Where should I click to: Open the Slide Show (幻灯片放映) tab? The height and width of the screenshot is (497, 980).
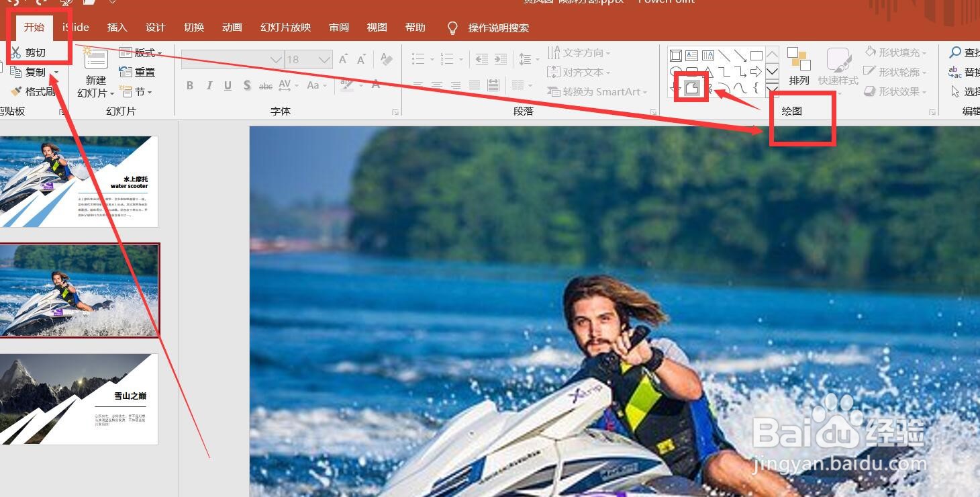point(286,27)
